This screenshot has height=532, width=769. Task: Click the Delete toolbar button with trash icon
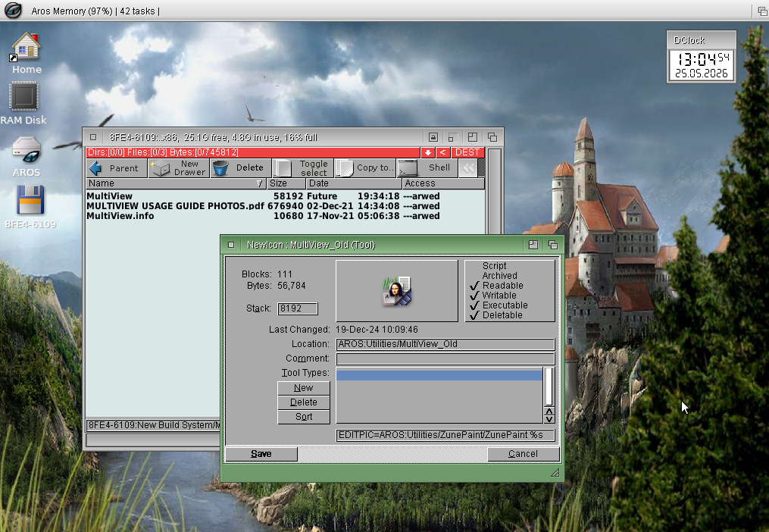[241, 167]
